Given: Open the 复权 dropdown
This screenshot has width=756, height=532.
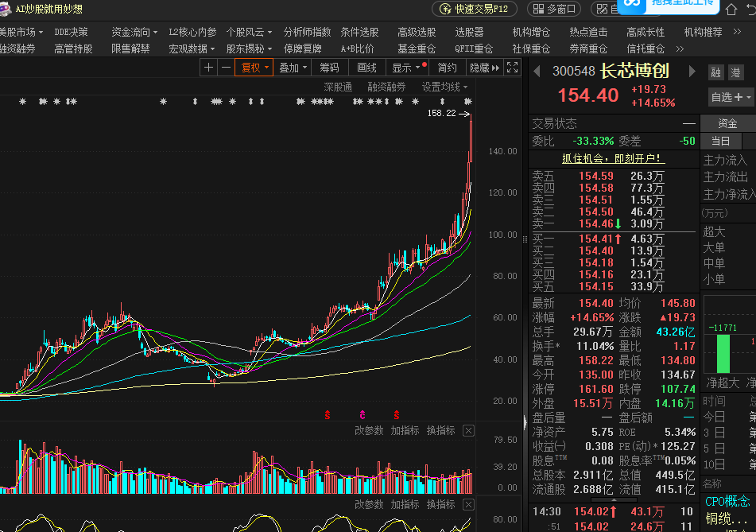Looking at the screenshot, I should click(254, 68).
